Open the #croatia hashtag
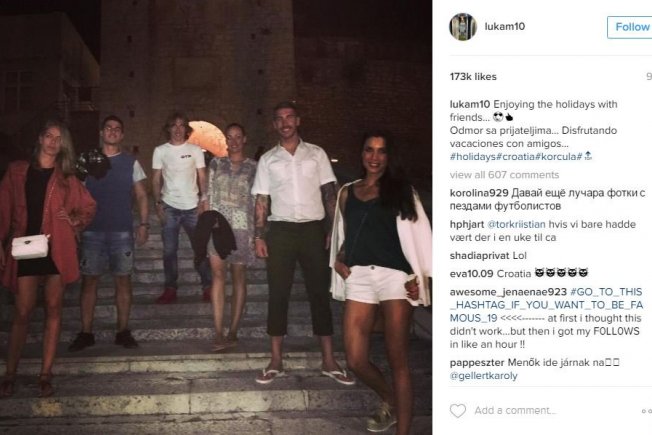The image size is (652, 435). click(x=514, y=157)
